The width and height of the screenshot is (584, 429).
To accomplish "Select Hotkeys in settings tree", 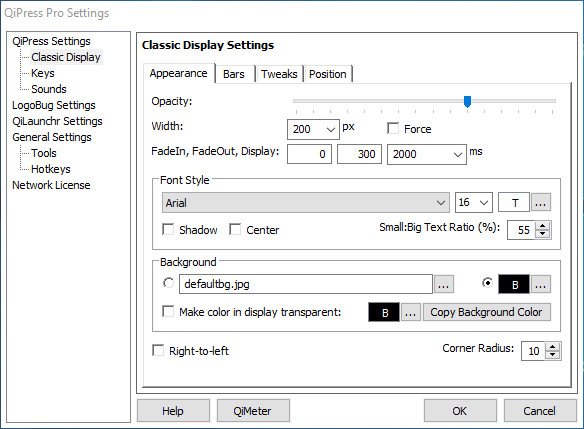I will (x=51, y=169).
